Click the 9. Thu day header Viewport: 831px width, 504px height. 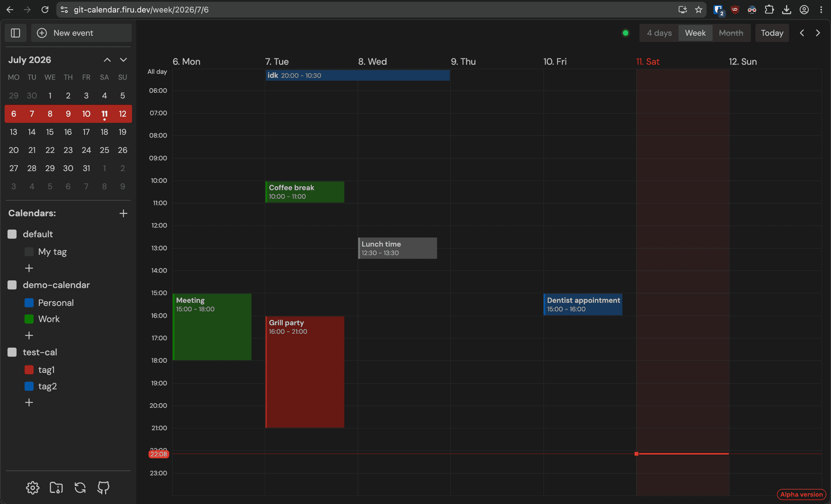coord(463,62)
